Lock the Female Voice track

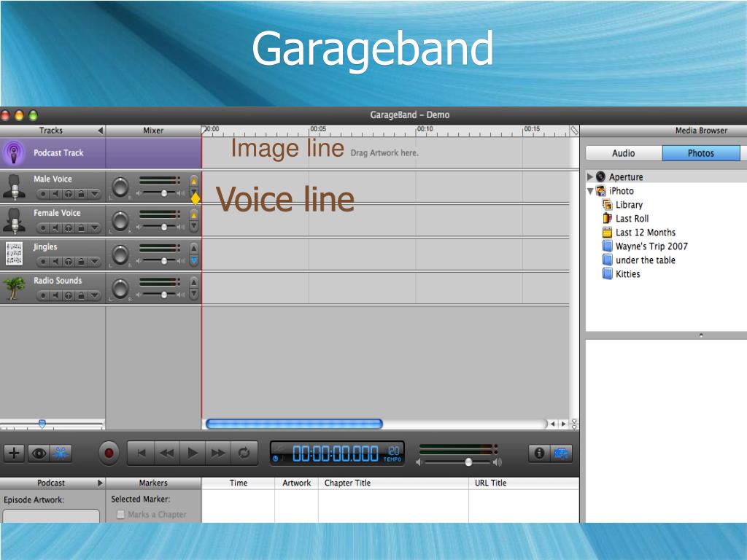(x=82, y=227)
